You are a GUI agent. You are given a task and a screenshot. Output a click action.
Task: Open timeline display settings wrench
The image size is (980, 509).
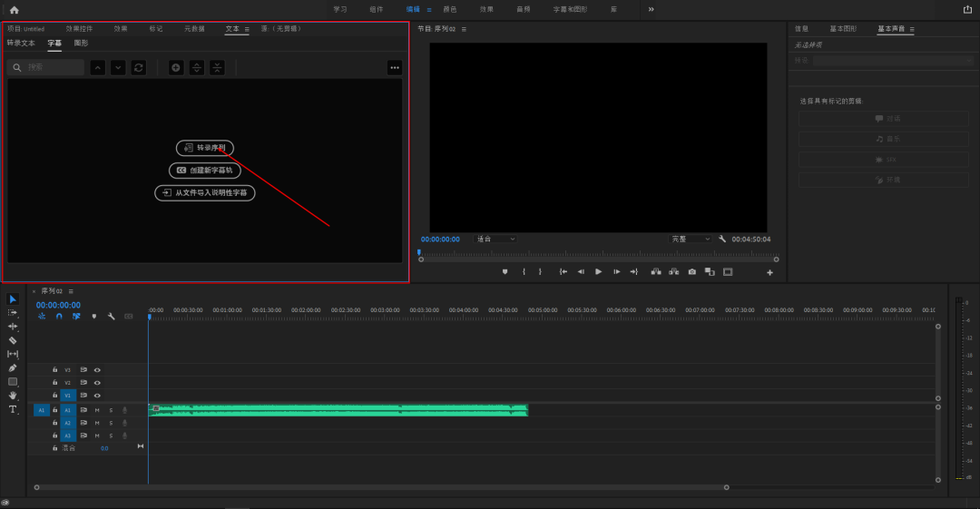tap(112, 317)
